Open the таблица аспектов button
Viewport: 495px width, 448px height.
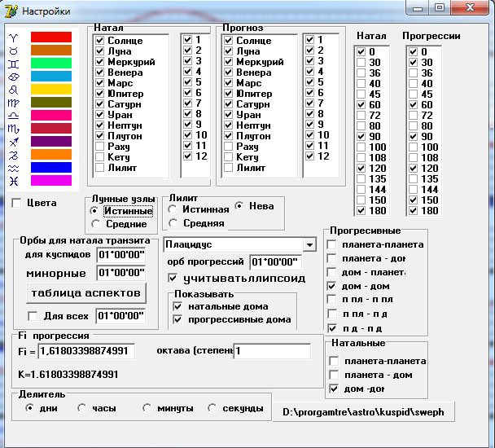[85, 292]
